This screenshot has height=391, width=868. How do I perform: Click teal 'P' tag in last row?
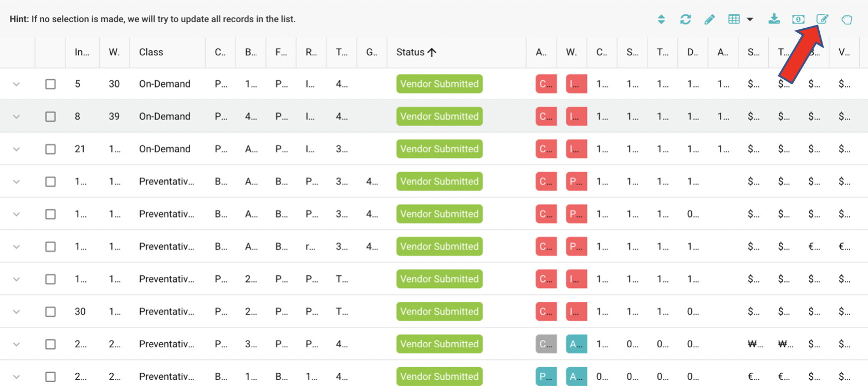pyautogui.click(x=546, y=377)
